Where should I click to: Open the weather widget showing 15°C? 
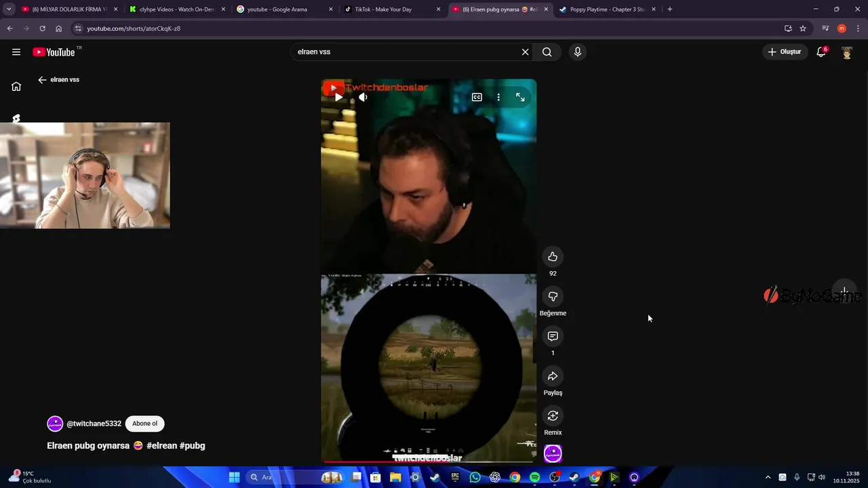[x=30, y=477]
